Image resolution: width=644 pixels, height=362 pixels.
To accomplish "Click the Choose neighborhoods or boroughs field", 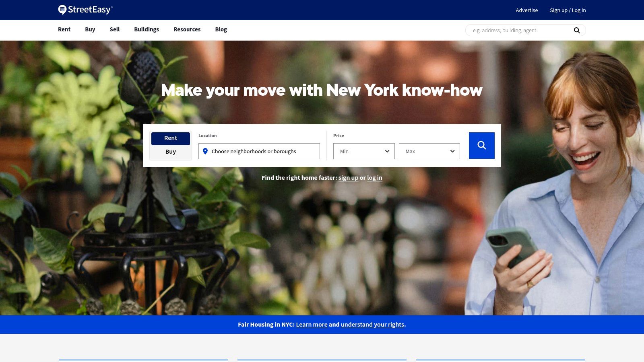I will [259, 151].
